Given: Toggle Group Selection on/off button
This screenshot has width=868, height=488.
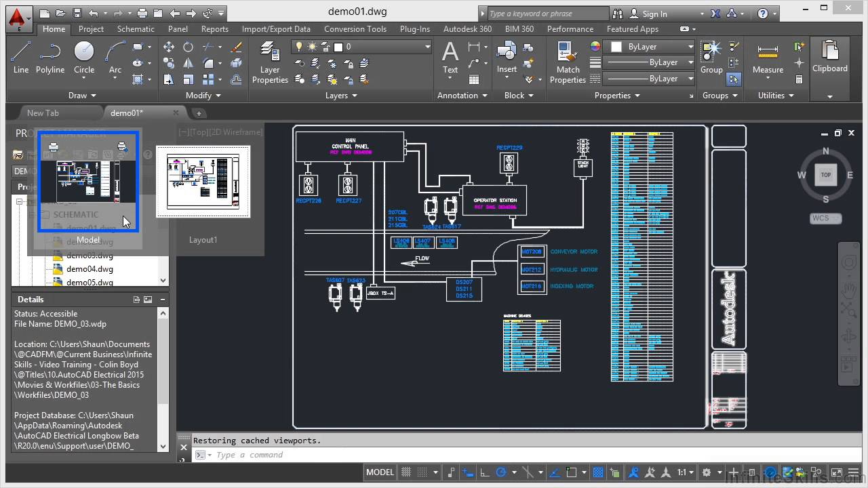Looking at the screenshot, I should pyautogui.click(x=734, y=79).
